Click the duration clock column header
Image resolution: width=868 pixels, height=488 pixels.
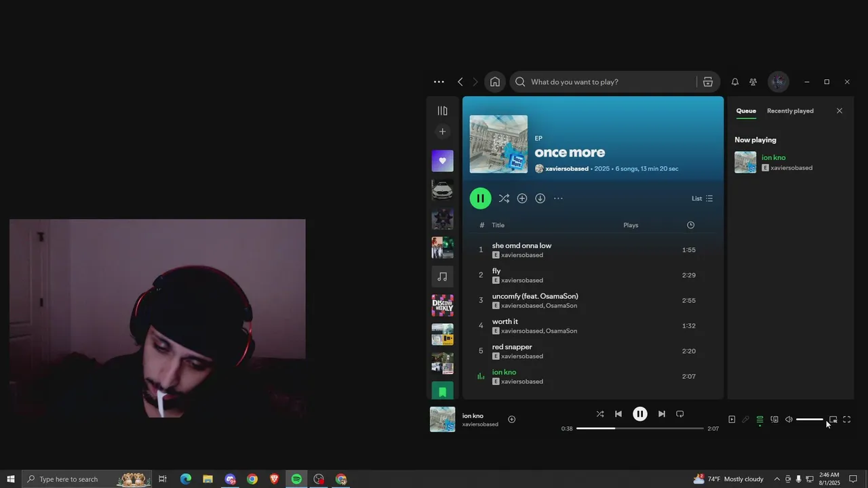[690, 225]
